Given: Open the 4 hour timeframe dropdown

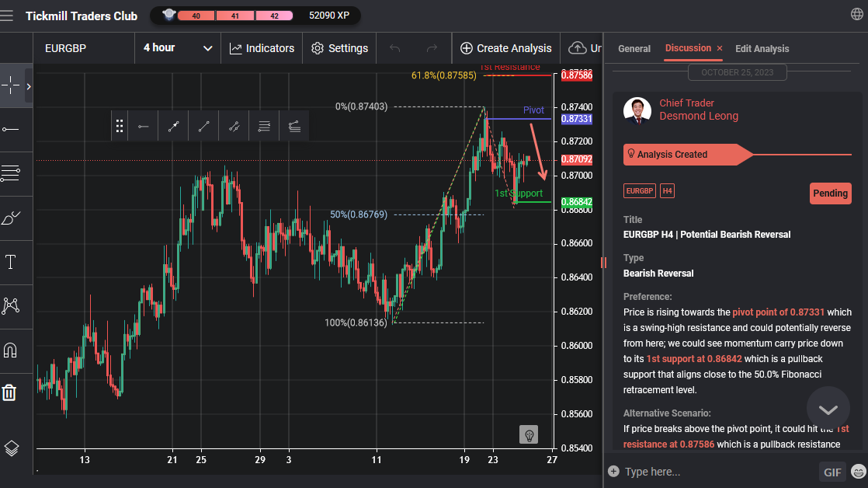Looking at the screenshot, I should point(178,48).
